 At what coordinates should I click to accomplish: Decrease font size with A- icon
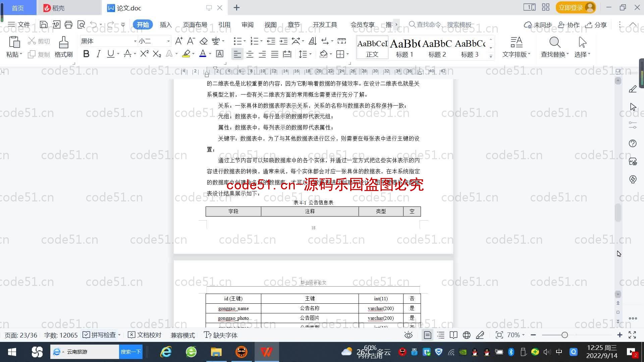[x=191, y=41]
